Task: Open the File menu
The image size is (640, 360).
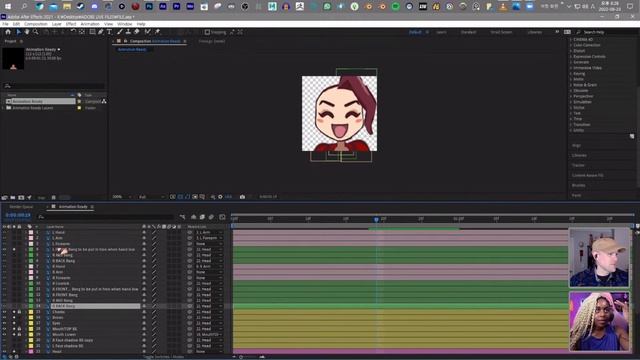Action: tap(5, 24)
